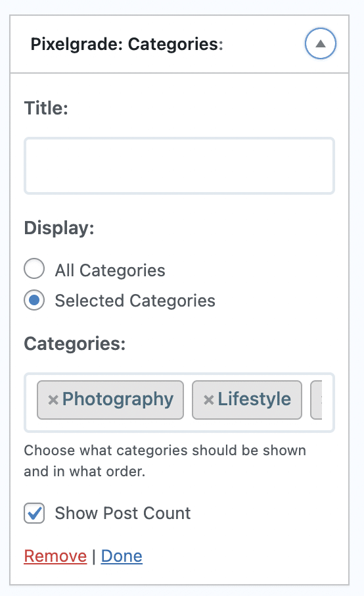Screen dimensions: 364x596
Task: Click the Title: field label
Action: pos(46,108)
